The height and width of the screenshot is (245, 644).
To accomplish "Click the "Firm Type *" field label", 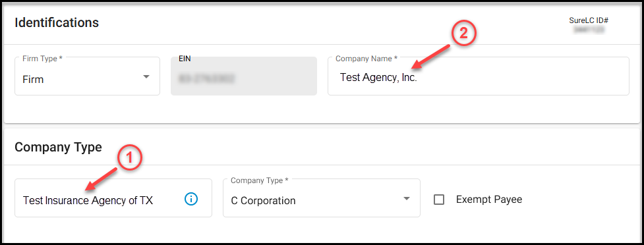I will click(42, 59).
